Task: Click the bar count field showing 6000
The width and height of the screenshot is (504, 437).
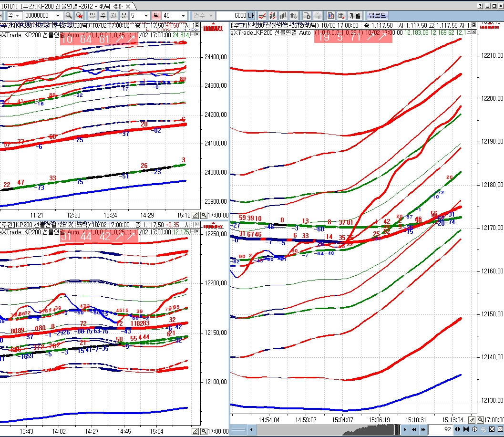Action: point(231,15)
